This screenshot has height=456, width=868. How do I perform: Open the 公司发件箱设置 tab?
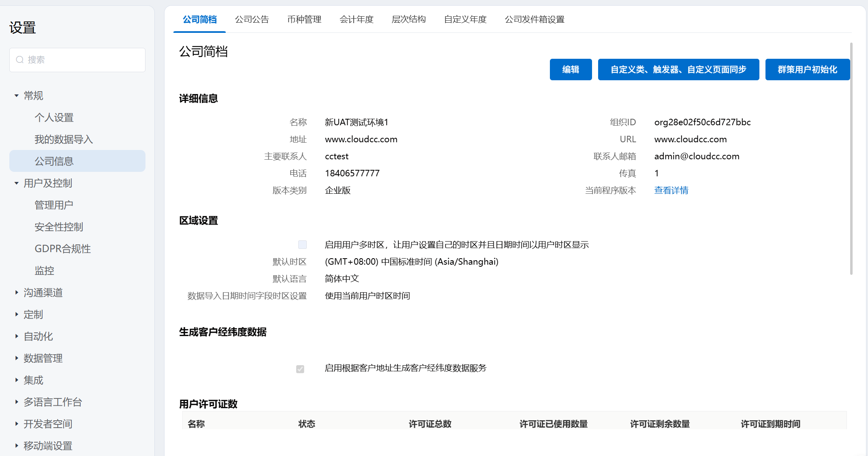coord(534,19)
